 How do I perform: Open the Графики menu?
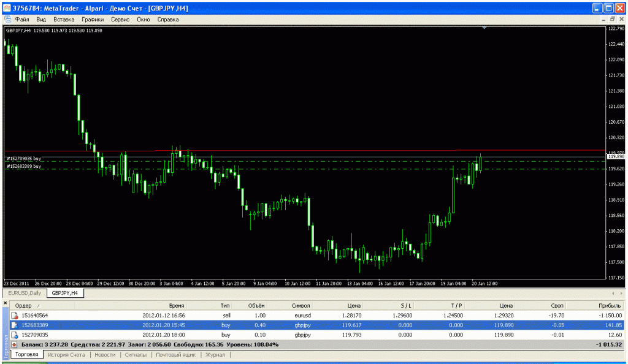click(x=93, y=19)
